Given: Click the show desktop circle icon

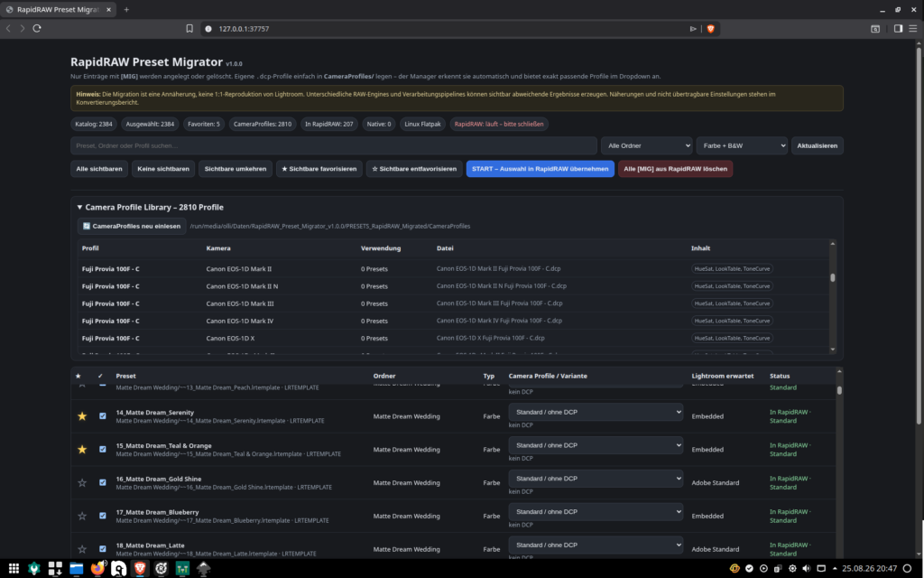Looking at the screenshot, I should pos(908,569).
